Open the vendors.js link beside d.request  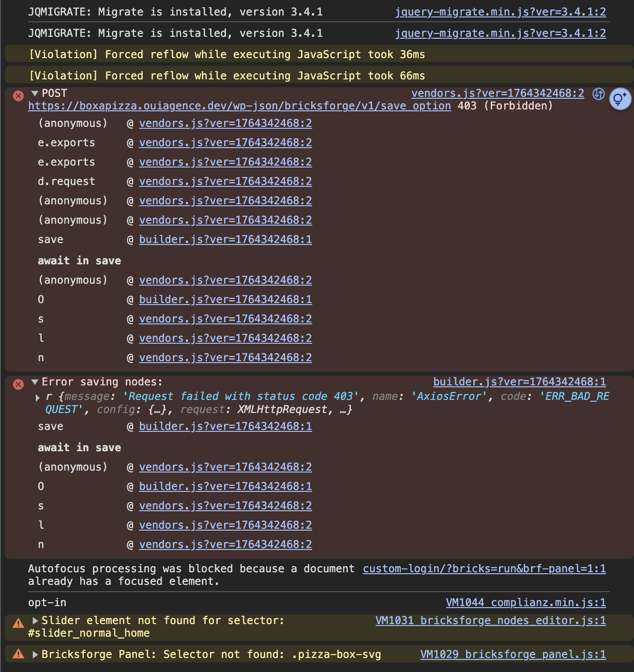tap(226, 182)
